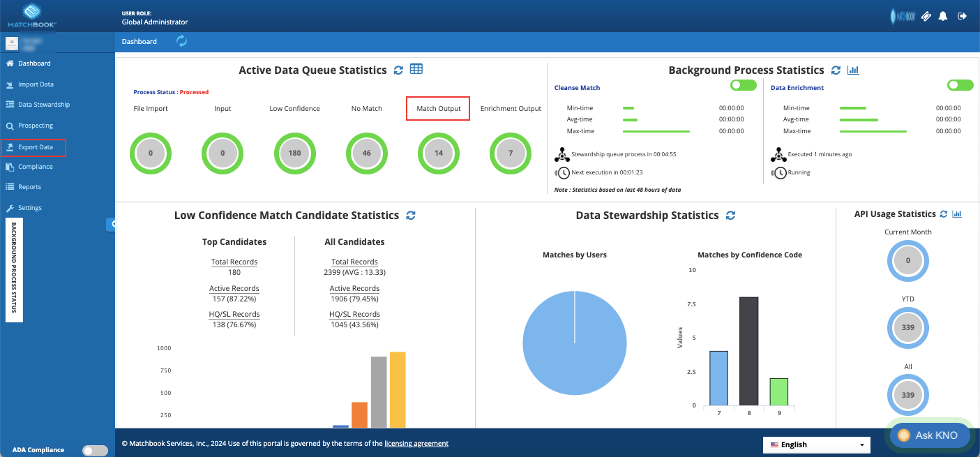980x457 pixels.
Task: Open the Background Process Statistics chart icon
Action: (853, 70)
